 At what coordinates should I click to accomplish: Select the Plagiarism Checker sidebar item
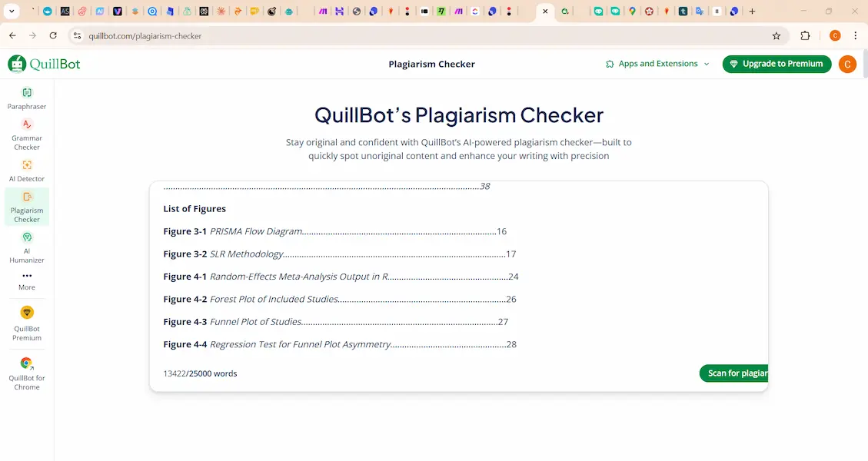pyautogui.click(x=27, y=207)
